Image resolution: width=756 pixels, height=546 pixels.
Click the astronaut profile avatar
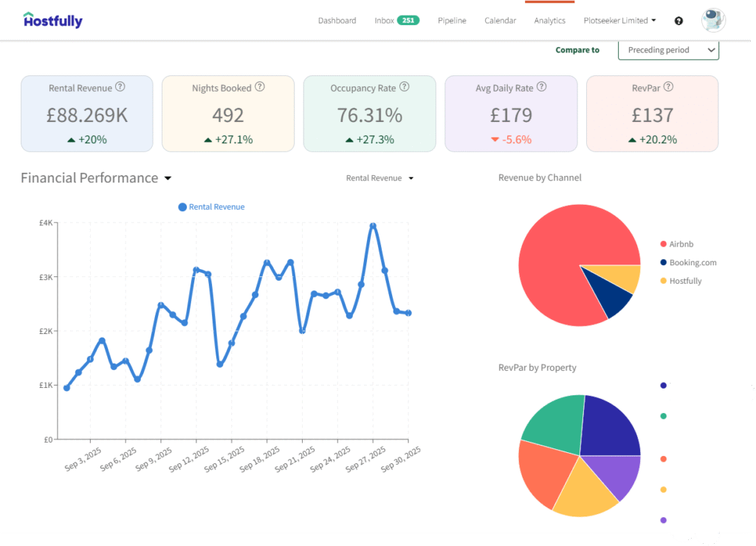712,20
